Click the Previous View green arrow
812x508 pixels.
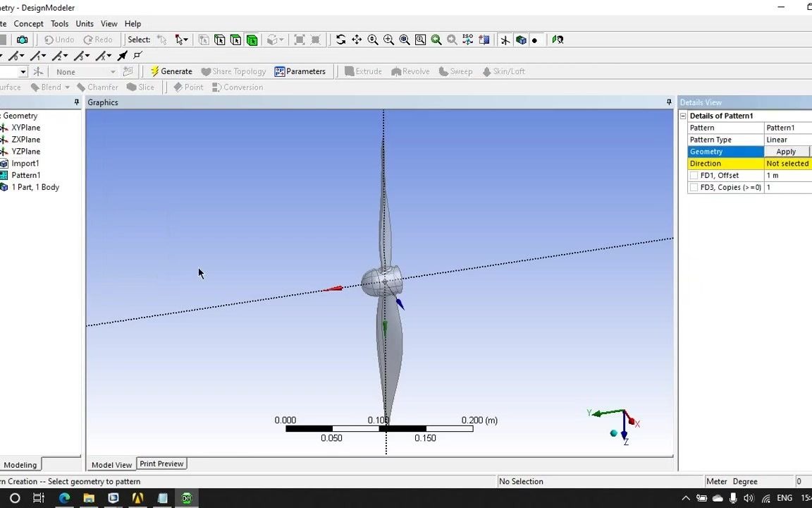click(x=436, y=40)
